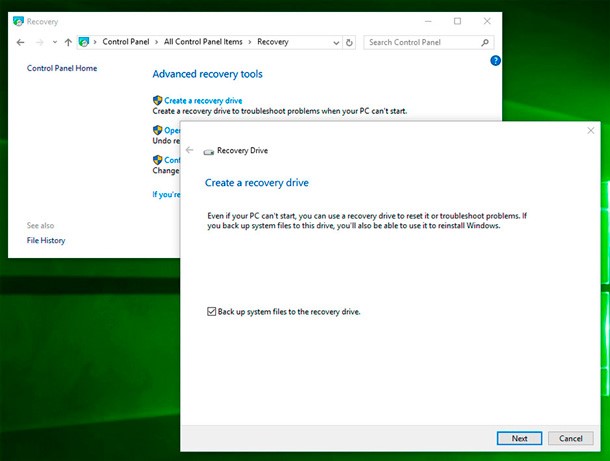Click the Cancel button
This screenshot has height=461, width=610.
[x=570, y=438]
